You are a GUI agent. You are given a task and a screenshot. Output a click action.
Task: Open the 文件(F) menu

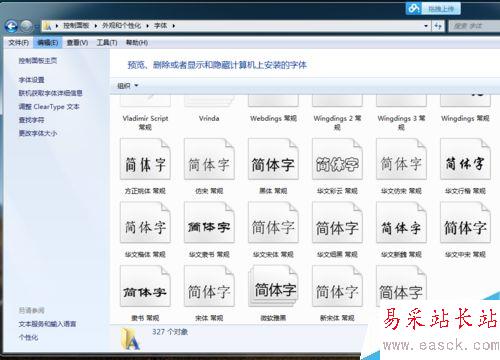point(19,43)
